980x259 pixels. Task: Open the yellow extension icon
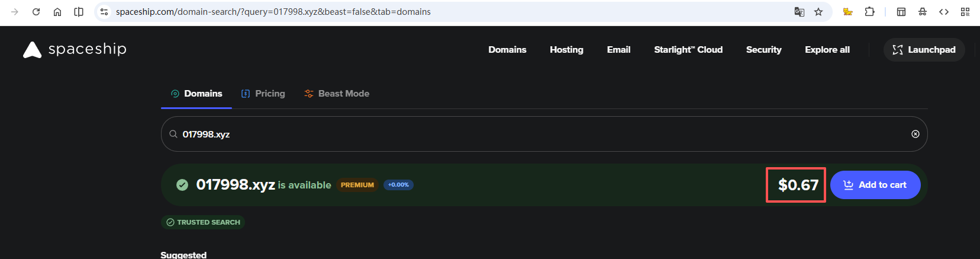click(848, 12)
